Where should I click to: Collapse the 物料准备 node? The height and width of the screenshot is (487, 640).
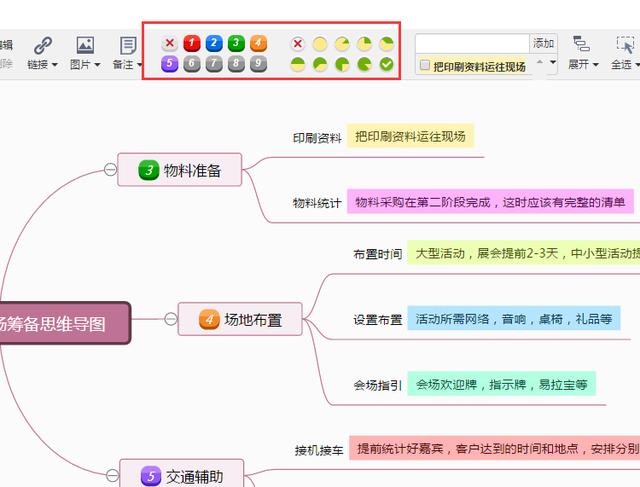pos(110,170)
